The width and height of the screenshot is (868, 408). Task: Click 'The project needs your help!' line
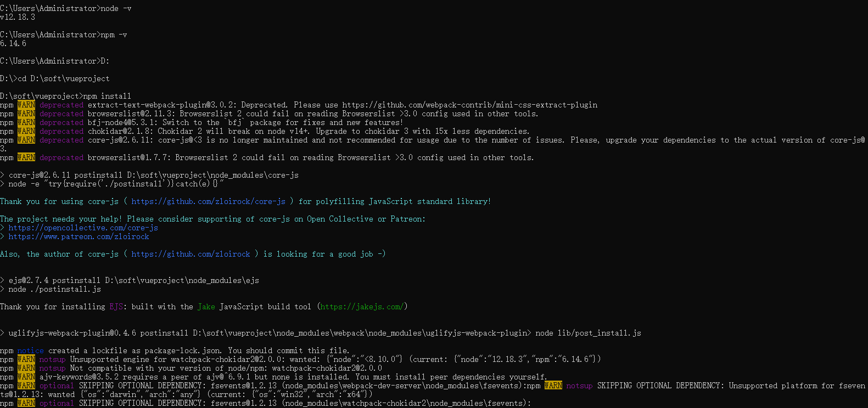tap(213, 219)
